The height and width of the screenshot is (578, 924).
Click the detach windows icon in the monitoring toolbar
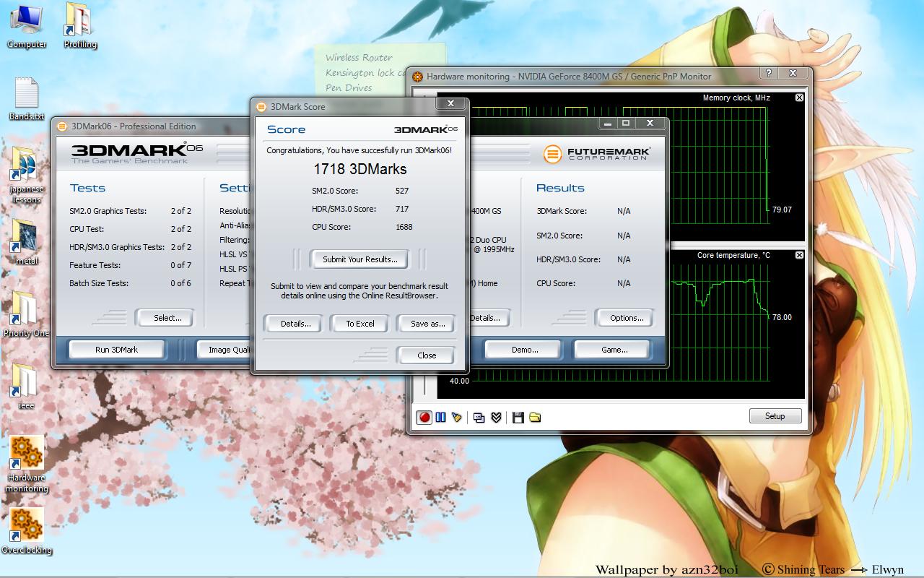pos(479,417)
